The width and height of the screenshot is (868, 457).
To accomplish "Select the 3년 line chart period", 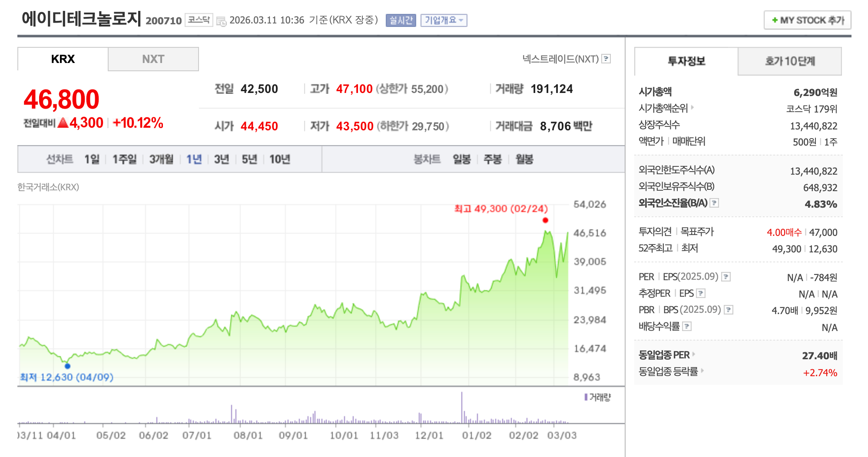I will [x=222, y=159].
